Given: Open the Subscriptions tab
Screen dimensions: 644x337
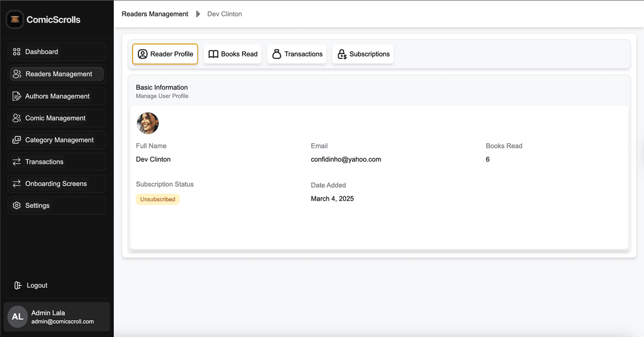Looking at the screenshot, I should point(363,54).
